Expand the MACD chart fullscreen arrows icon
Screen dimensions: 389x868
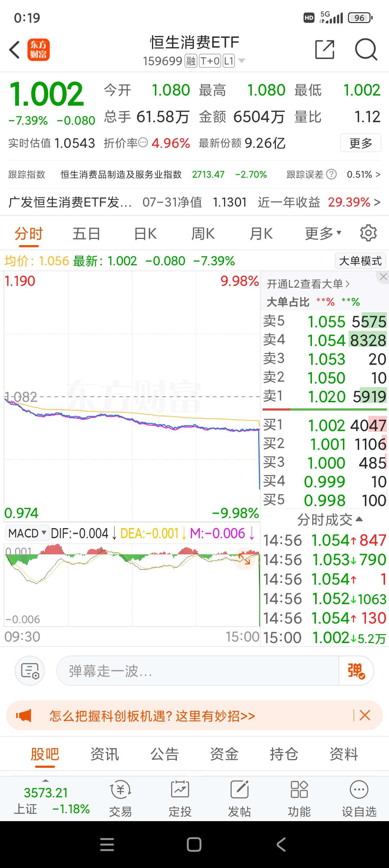coord(245,559)
